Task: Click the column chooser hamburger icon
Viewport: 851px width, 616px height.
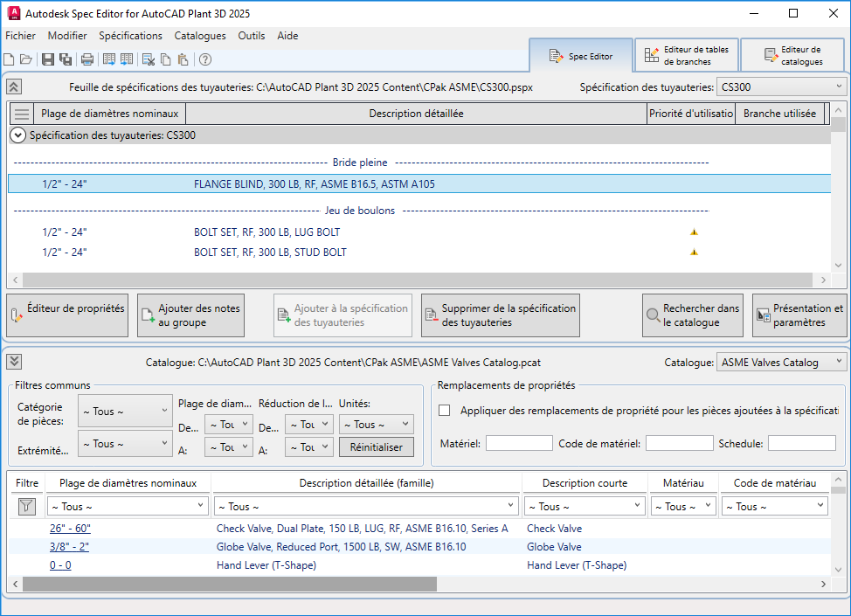Action: click(x=22, y=114)
